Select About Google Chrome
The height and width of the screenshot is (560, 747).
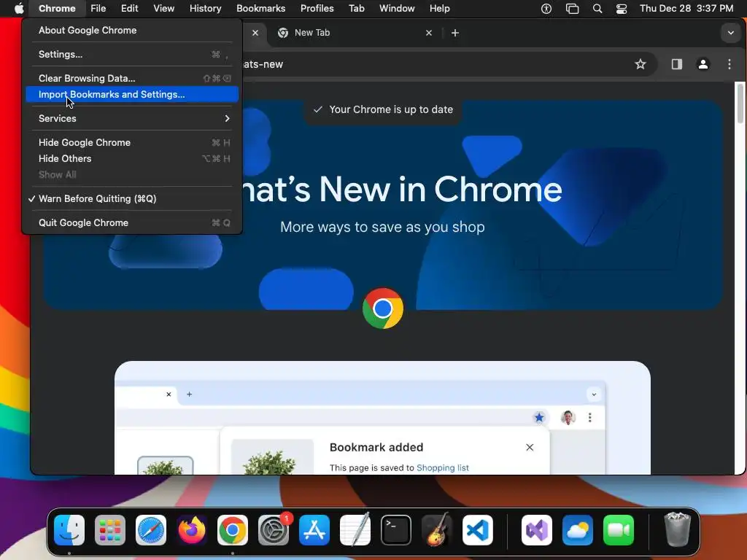coord(132,30)
